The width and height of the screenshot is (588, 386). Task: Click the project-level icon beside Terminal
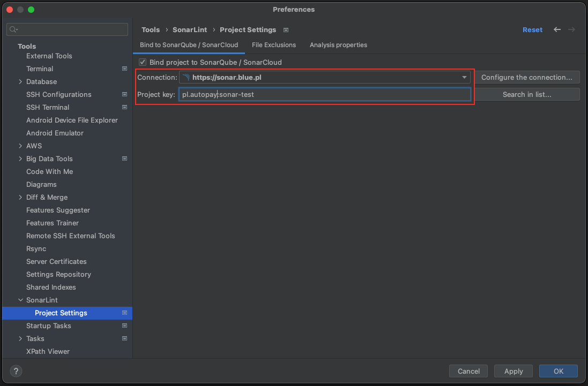click(125, 69)
